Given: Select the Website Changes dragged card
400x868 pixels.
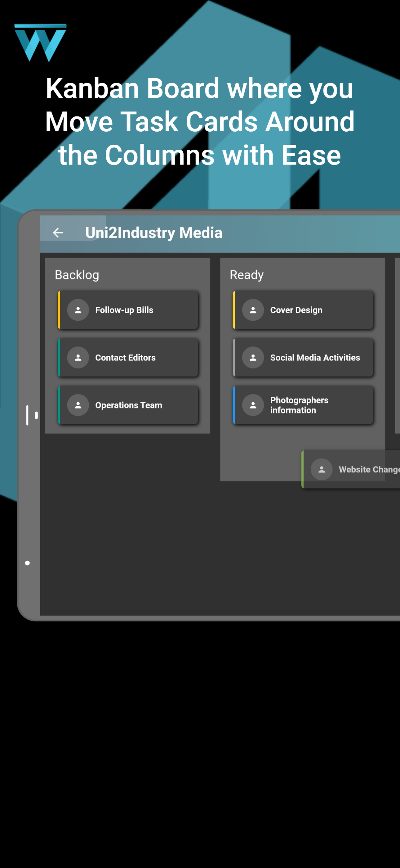Looking at the screenshot, I should 351,469.
